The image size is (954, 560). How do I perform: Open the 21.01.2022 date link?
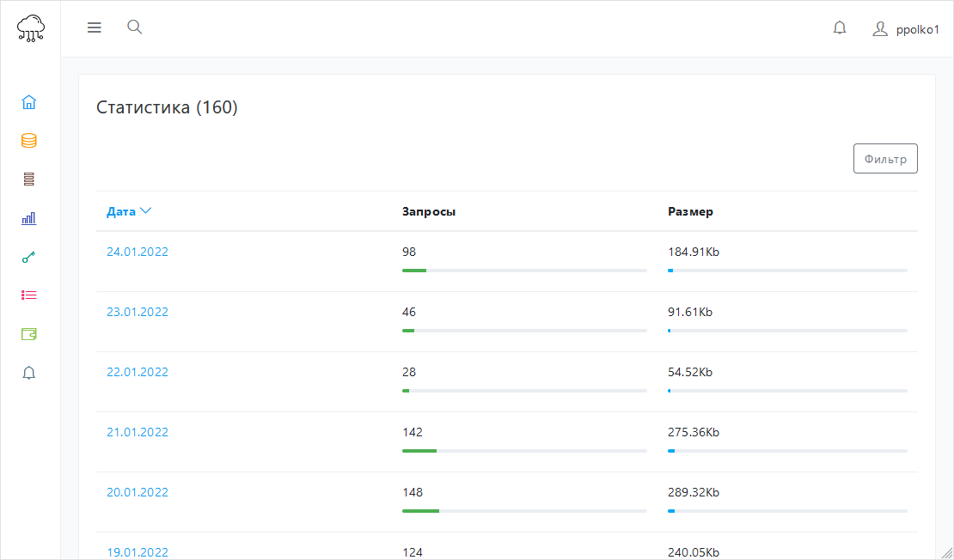click(138, 432)
